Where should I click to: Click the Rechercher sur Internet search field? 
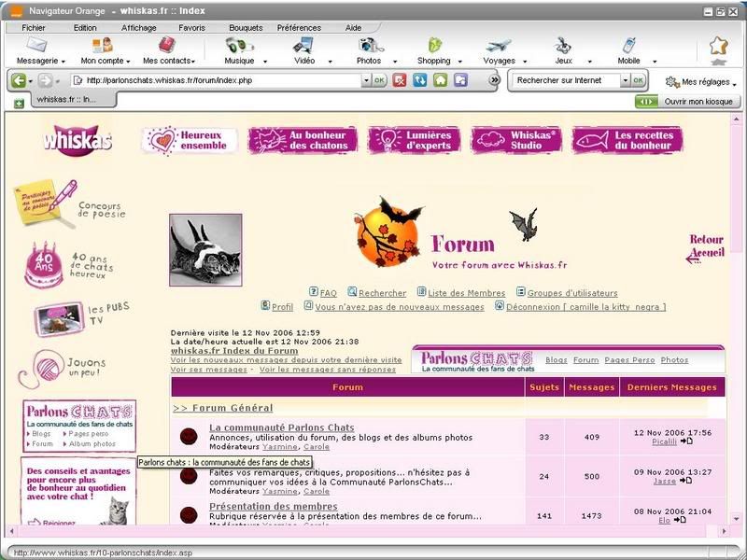tap(567, 80)
